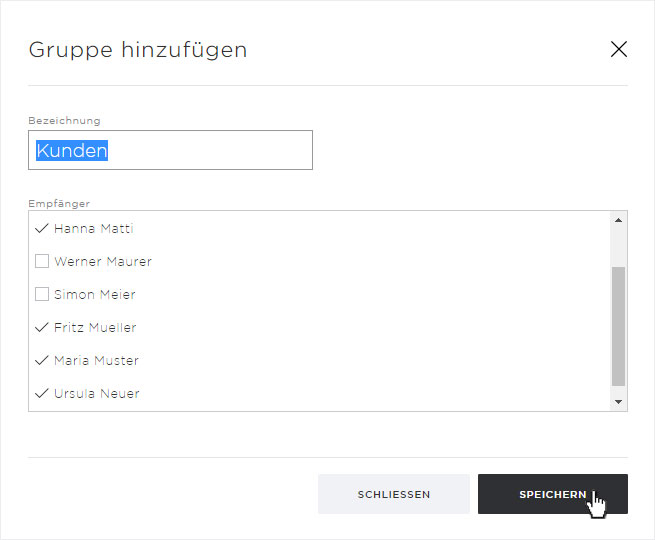Click the scrollbar track above the thumb
The image size is (655, 540).
click(x=618, y=247)
